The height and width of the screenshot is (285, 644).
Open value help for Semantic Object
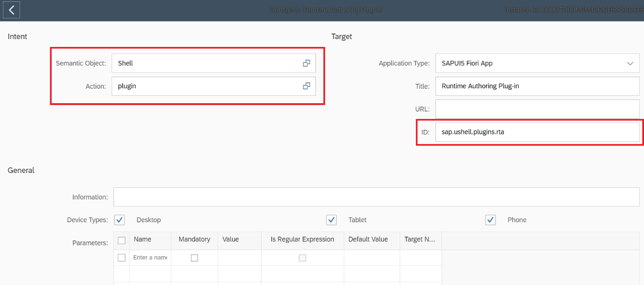click(x=306, y=63)
